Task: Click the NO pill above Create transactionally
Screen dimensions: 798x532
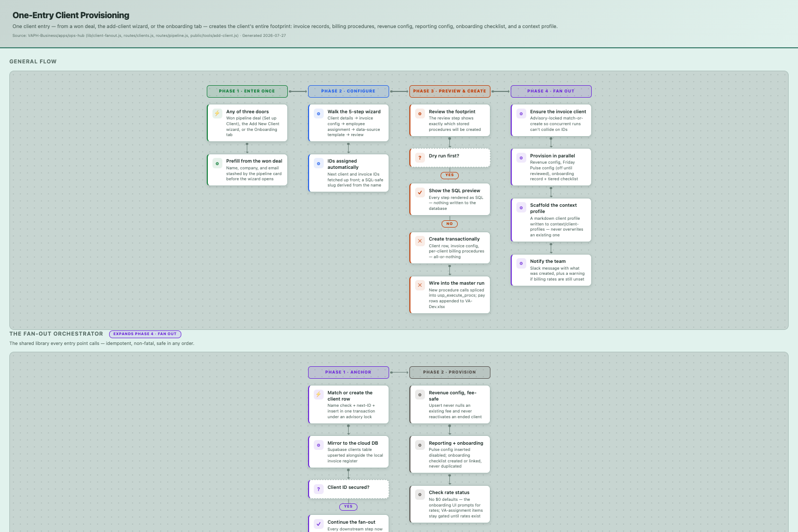Action: point(450,224)
